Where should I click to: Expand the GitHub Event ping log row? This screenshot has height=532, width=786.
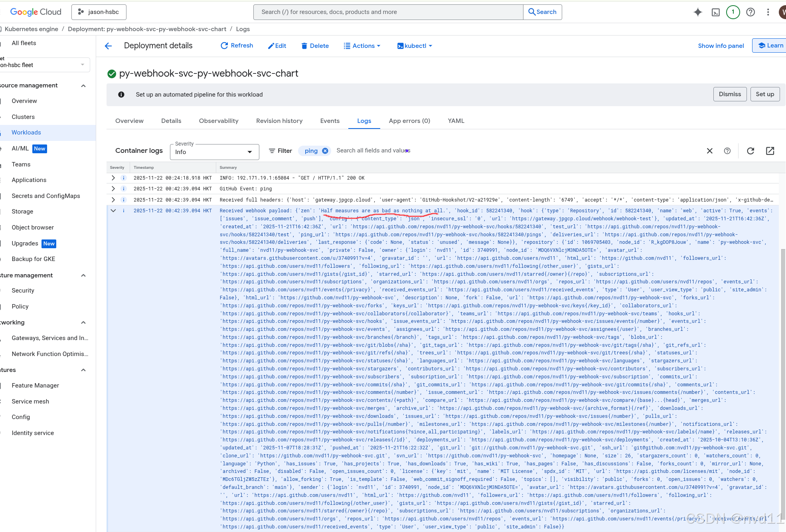[x=113, y=189]
